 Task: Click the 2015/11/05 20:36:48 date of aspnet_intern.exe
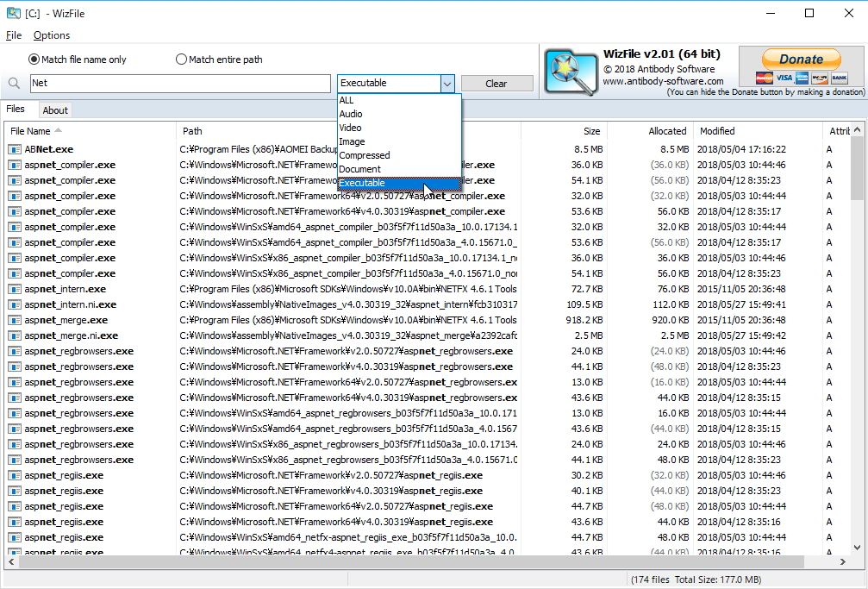(x=741, y=289)
